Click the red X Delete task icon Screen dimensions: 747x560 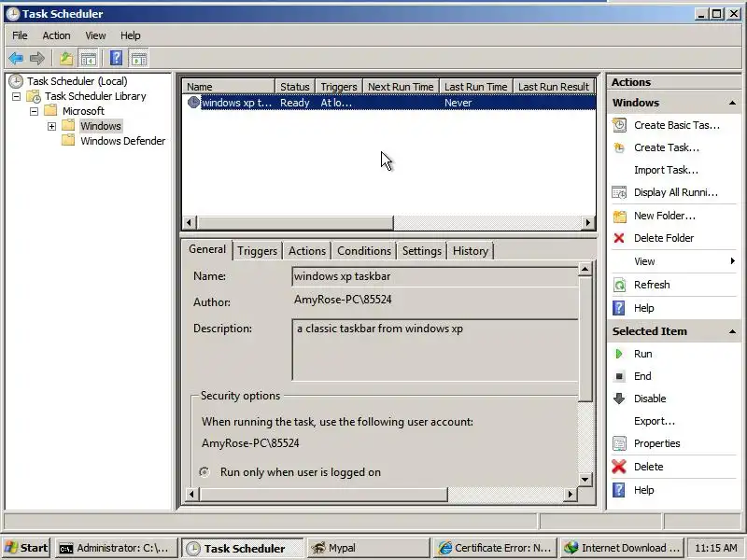619,467
